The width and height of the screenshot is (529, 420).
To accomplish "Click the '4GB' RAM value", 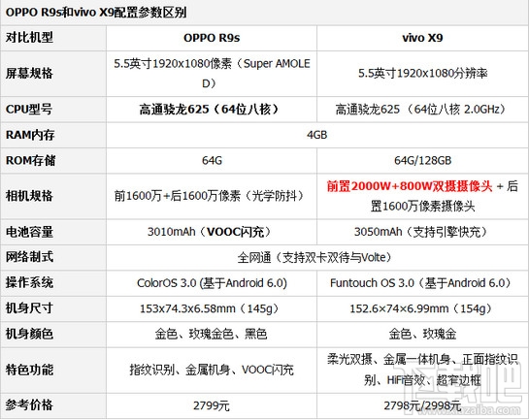I will point(317,135).
